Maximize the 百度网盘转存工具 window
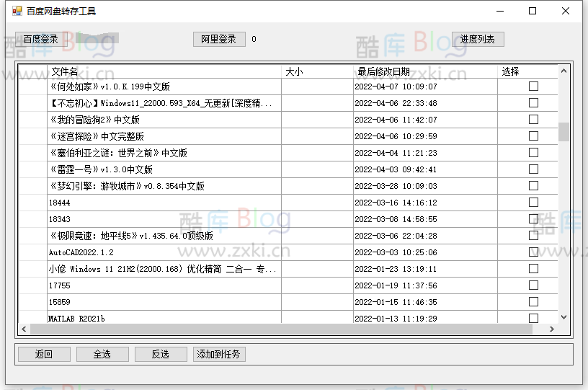588x390 pixels. point(533,11)
